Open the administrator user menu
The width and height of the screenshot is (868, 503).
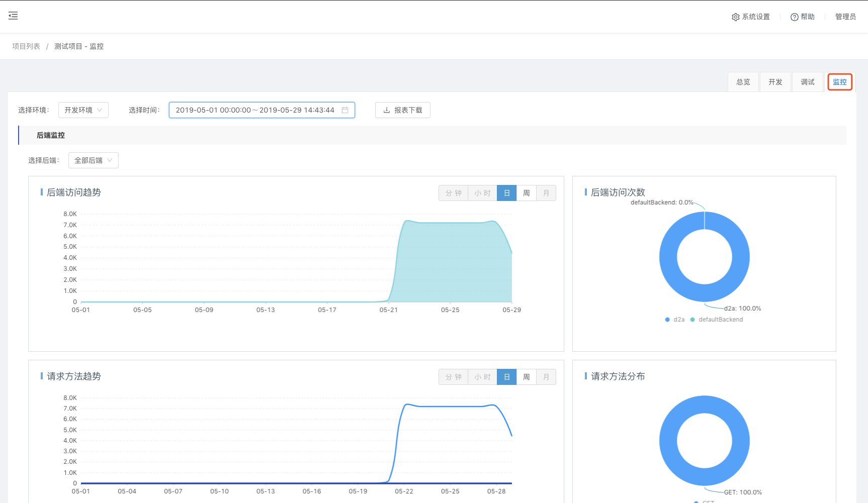pyautogui.click(x=845, y=17)
